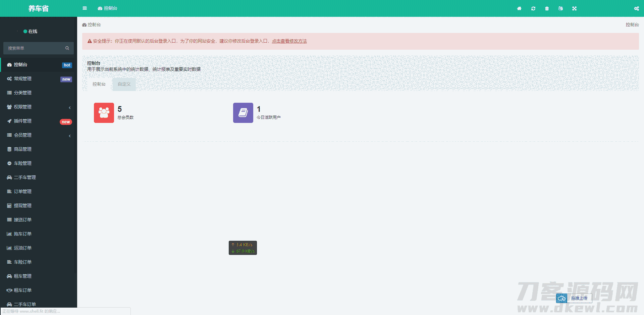Click the calculator icon beside 提现管理
644x315 pixels.
9,206
